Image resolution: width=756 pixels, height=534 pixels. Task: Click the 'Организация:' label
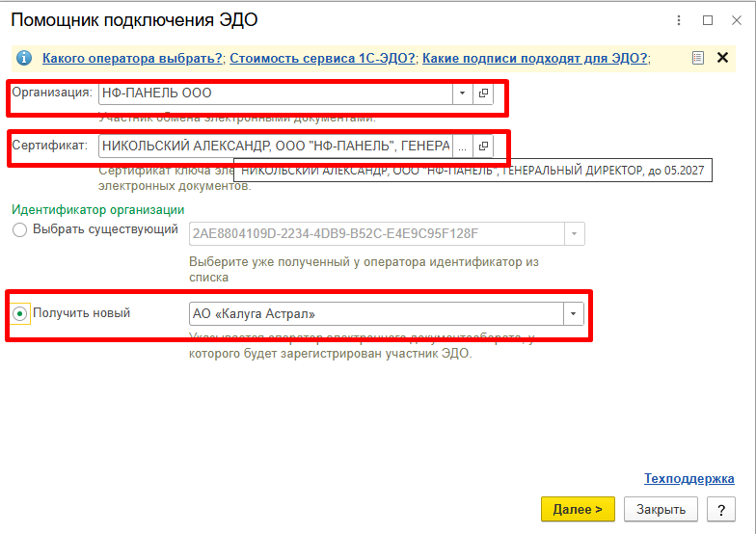point(52,93)
